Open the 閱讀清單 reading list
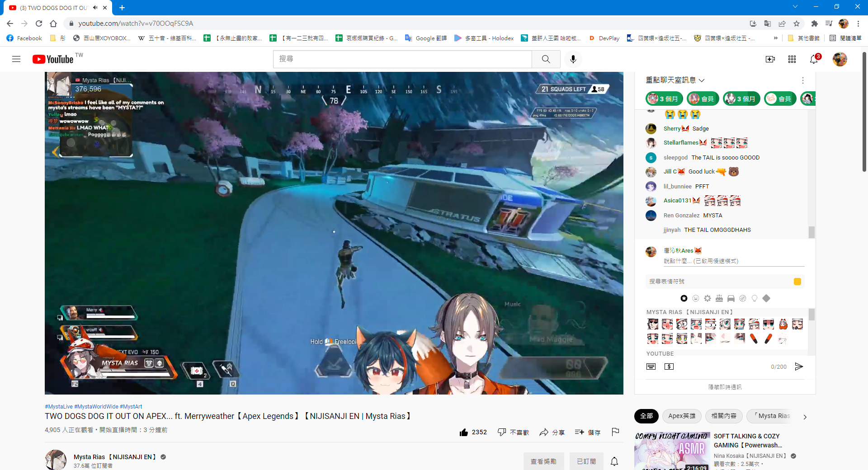 pos(845,38)
